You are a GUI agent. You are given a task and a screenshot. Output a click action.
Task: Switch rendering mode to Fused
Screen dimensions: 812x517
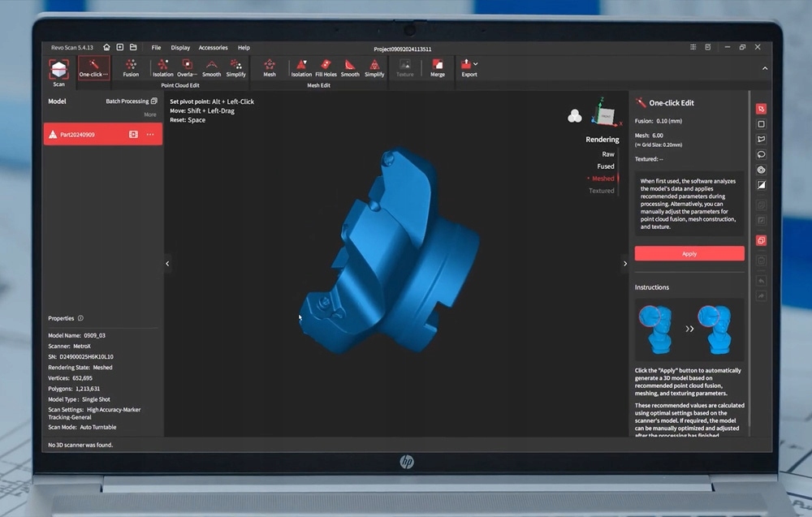click(606, 166)
